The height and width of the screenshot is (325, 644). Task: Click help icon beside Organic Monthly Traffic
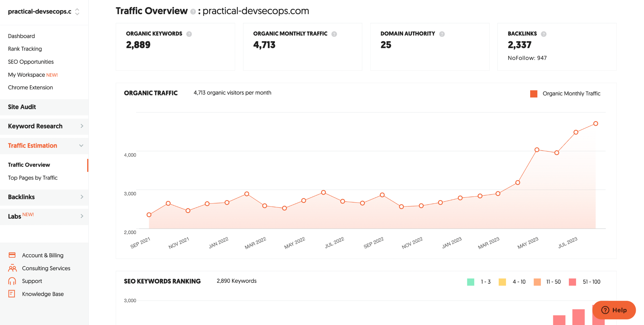coord(334,34)
